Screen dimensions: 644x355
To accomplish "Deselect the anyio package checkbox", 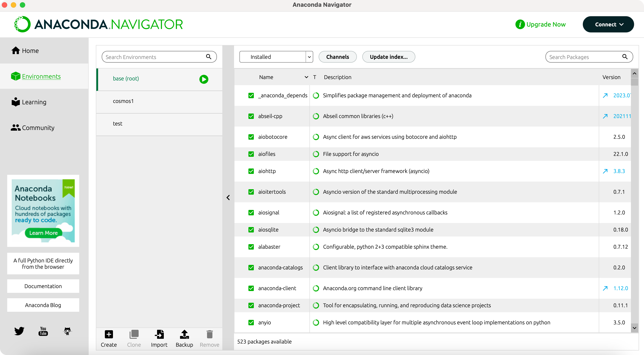I will pyautogui.click(x=251, y=322).
